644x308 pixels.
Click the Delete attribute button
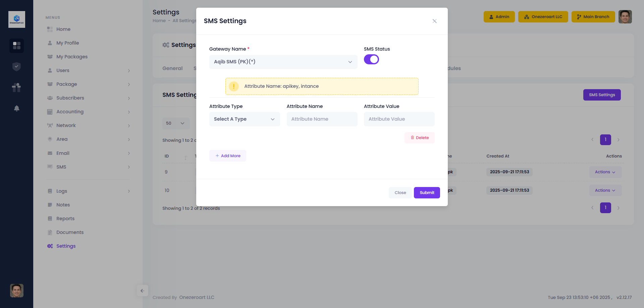(x=419, y=138)
